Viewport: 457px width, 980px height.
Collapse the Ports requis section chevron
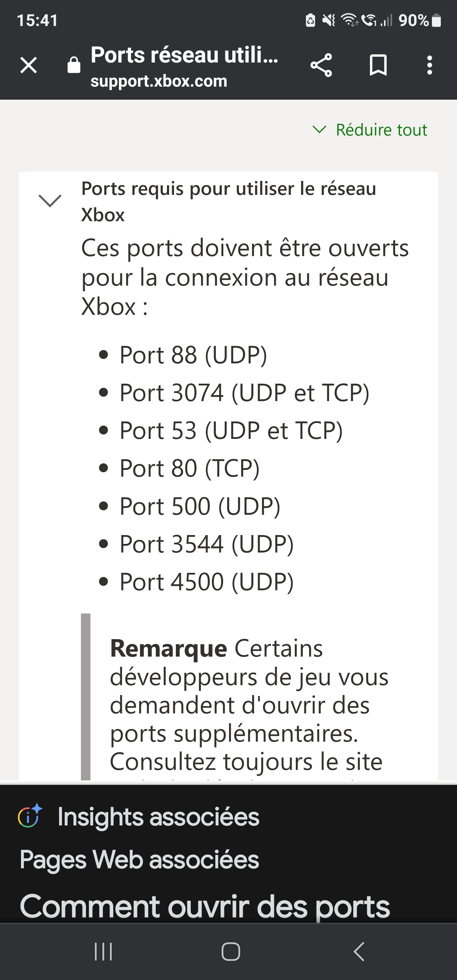(50, 201)
